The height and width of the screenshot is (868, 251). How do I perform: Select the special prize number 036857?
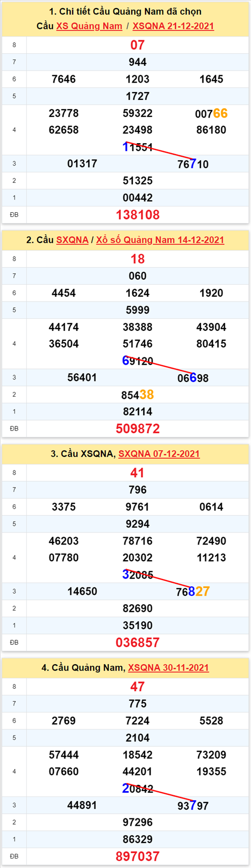(x=138, y=643)
